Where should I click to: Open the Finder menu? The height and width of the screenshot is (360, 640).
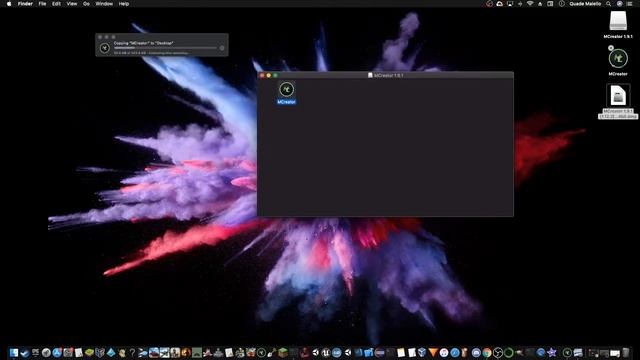pos(25,4)
